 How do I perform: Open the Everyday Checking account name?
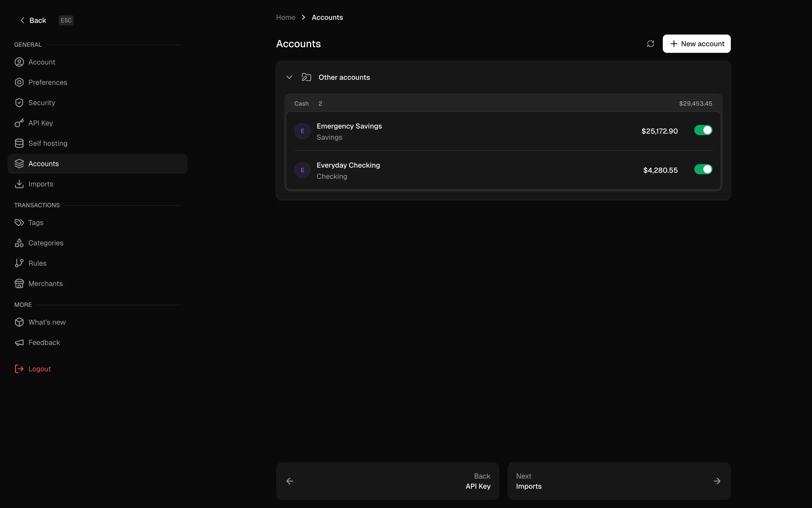click(348, 165)
